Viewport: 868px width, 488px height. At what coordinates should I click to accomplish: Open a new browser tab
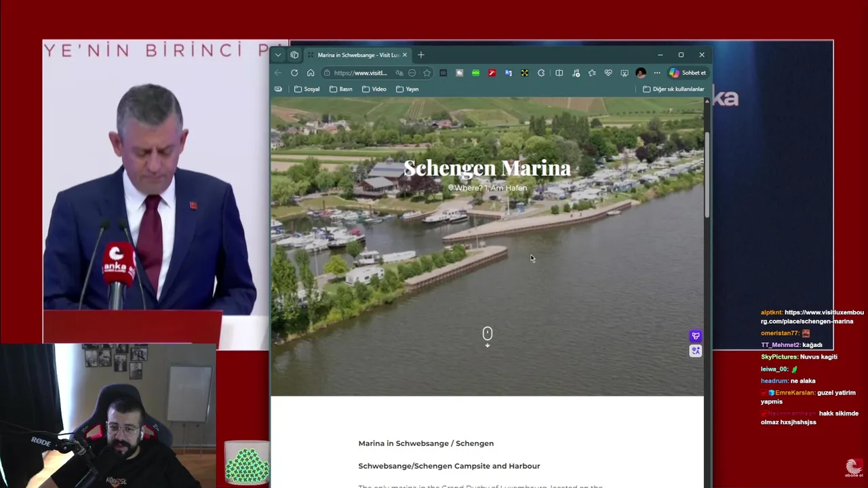click(x=421, y=55)
